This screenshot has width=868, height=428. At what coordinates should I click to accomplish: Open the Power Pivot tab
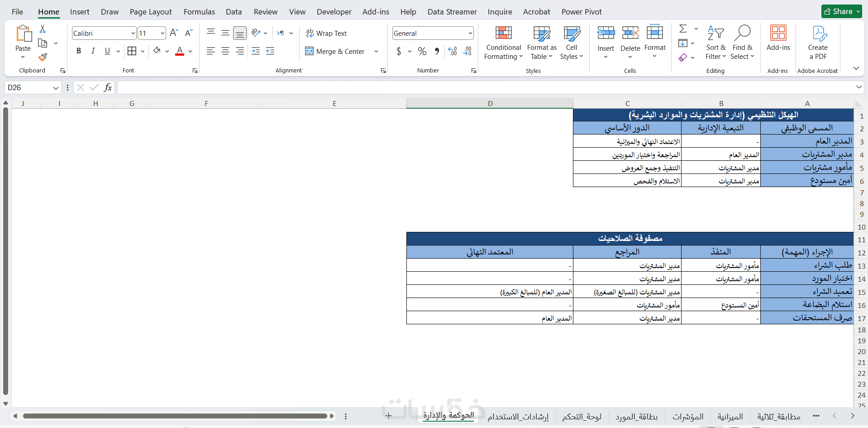582,12
